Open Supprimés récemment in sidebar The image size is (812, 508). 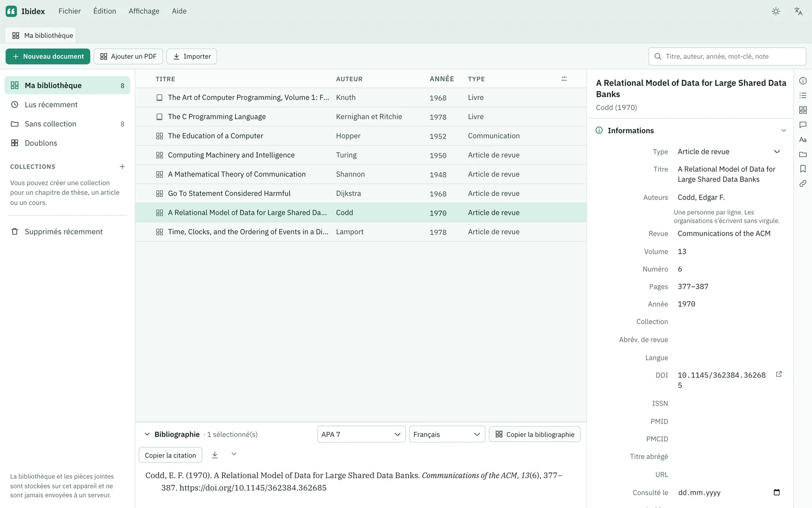[67, 232]
